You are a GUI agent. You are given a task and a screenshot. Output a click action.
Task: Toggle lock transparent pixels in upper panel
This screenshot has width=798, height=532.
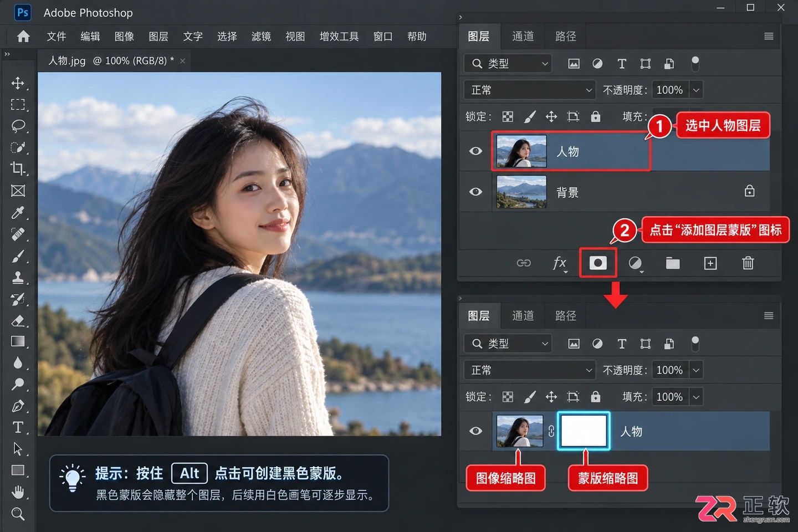[508, 116]
